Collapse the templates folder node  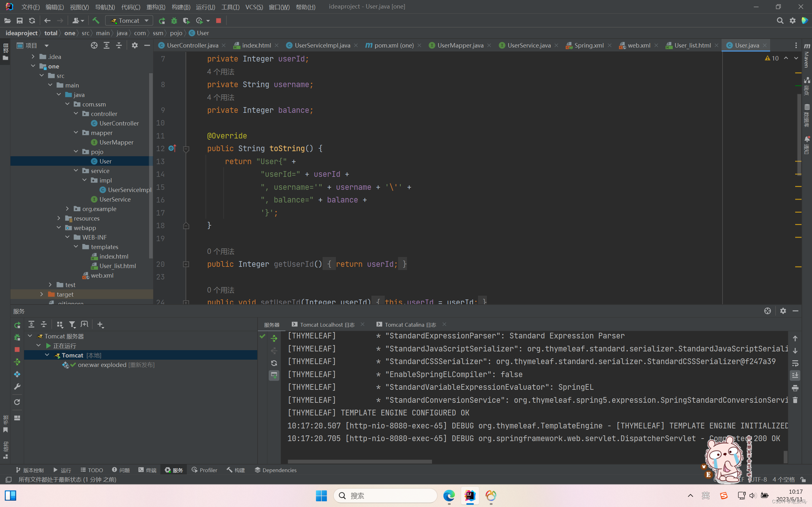pyautogui.click(x=76, y=247)
